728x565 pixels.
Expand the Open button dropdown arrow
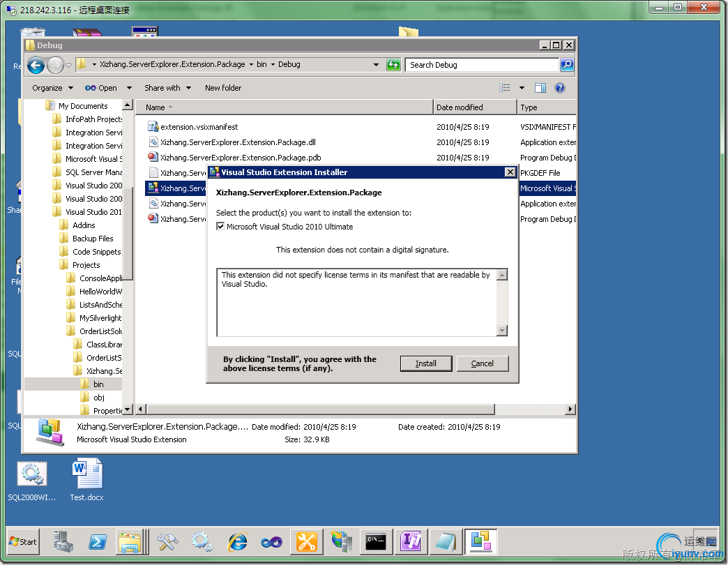pos(129,88)
